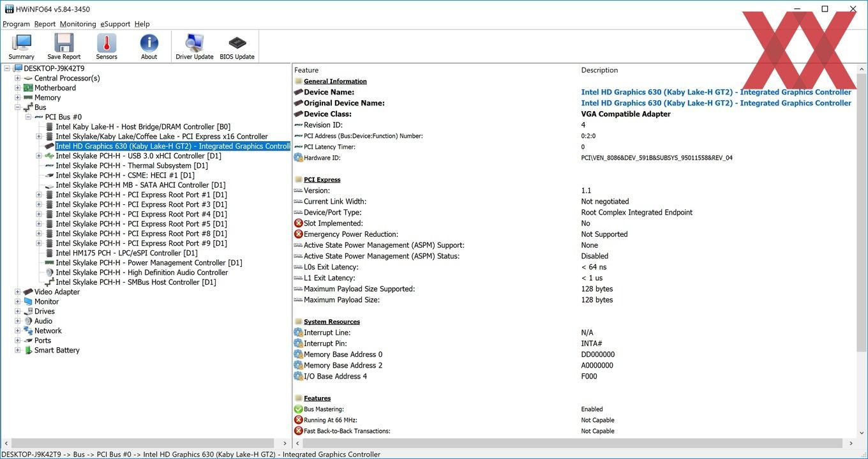Viewport: 868px width, 459px height.
Task: Select PCI Express Root Port #3
Action: [141, 204]
